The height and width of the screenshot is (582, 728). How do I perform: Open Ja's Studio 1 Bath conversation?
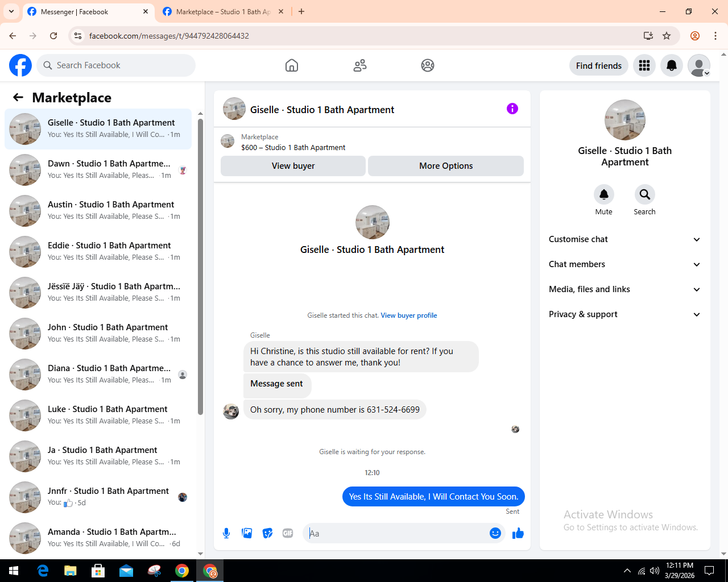coord(98,456)
